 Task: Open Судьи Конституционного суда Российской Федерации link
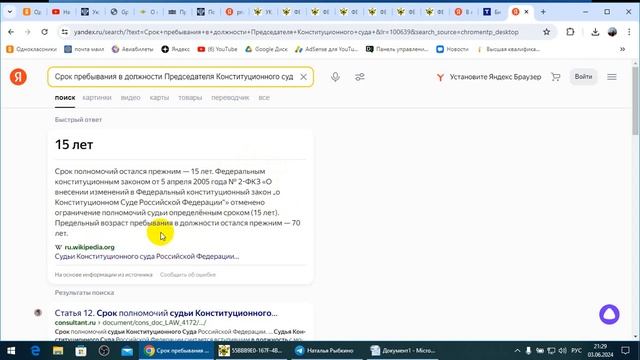pos(147,256)
